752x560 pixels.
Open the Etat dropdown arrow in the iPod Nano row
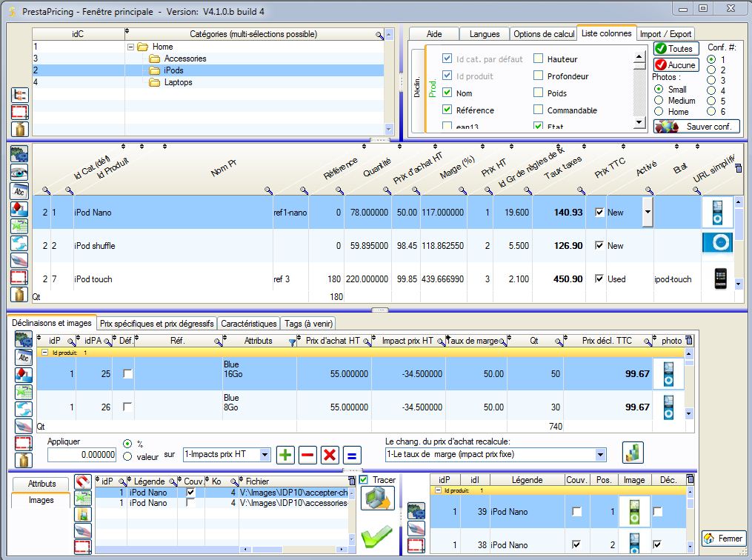coord(648,212)
